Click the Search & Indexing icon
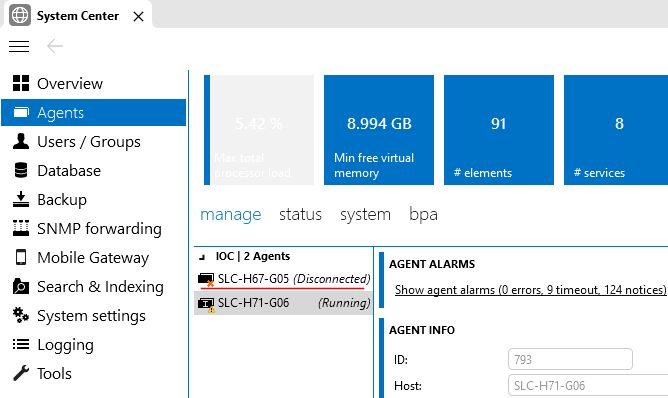Viewport: 668px width, 398px height. point(21,286)
